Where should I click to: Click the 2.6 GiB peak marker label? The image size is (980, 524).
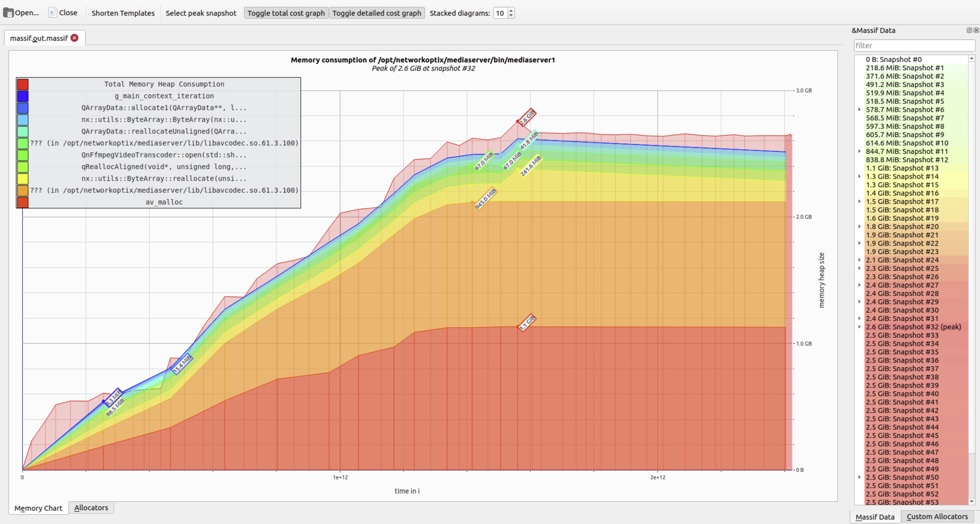pyautogui.click(x=528, y=118)
